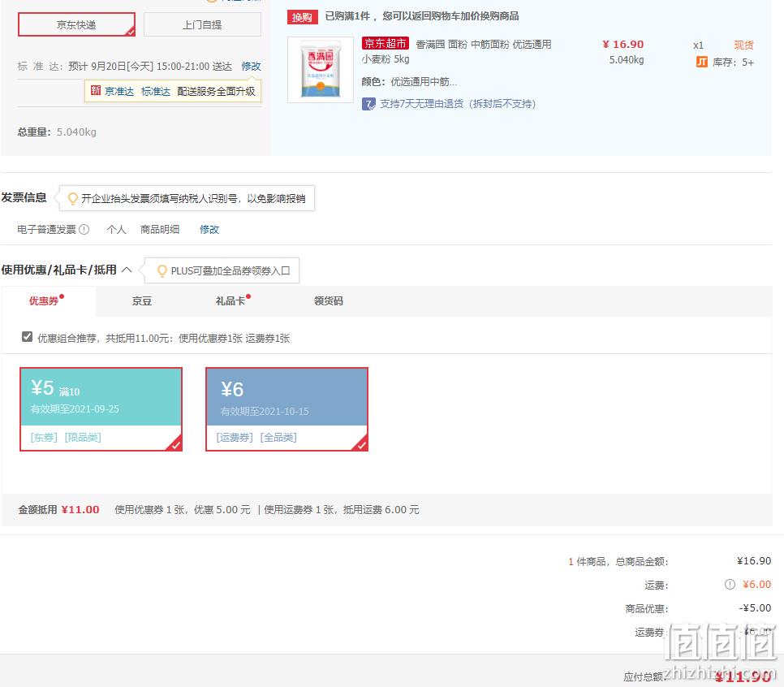Choose 上门自提 pickup option
The height and width of the screenshot is (687, 784).
[202, 24]
